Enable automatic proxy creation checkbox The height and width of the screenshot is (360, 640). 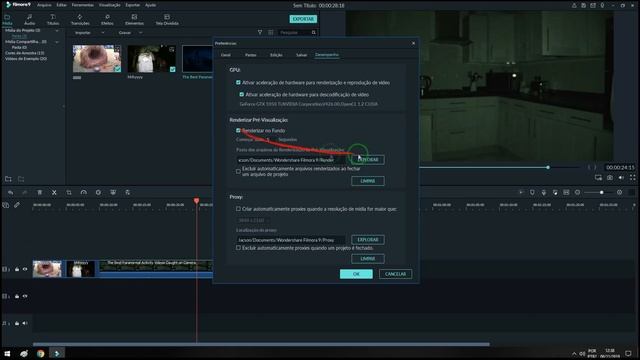pos(238,209)
